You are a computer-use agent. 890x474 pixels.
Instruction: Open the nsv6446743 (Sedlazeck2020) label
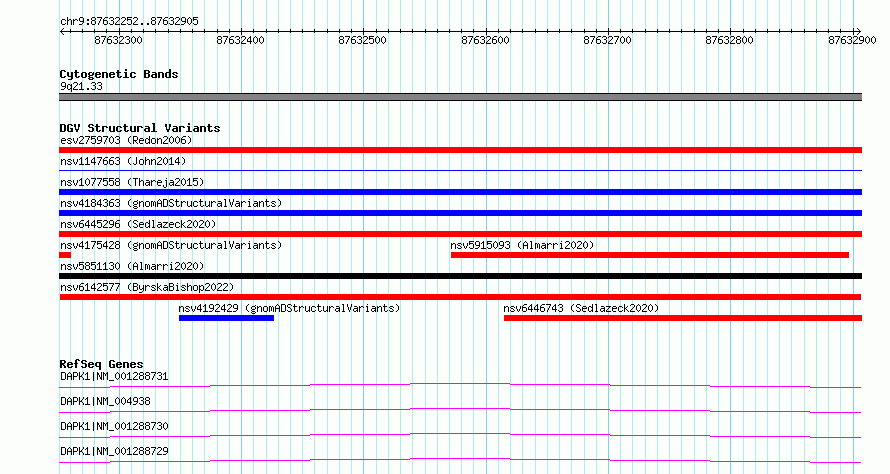(581, 308)
